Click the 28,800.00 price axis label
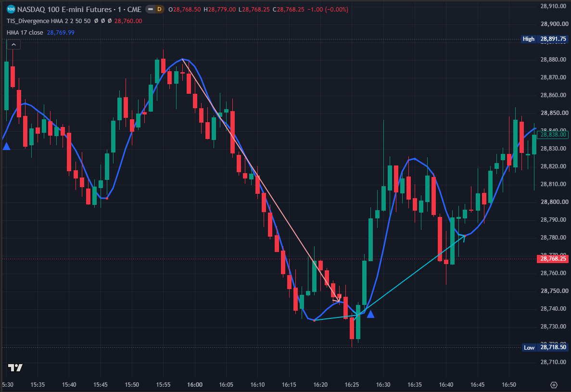571x392 pixels. point(554,202)
